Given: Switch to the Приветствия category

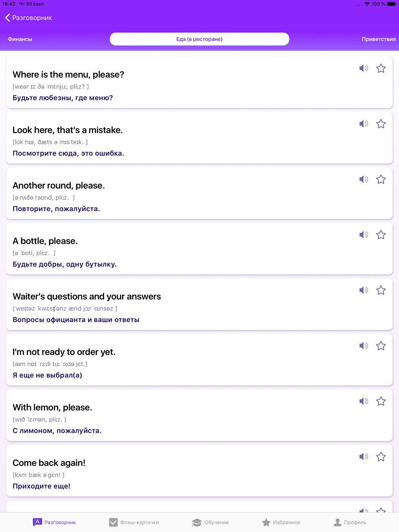Looking at the screenshot, I should coord(379,39).
